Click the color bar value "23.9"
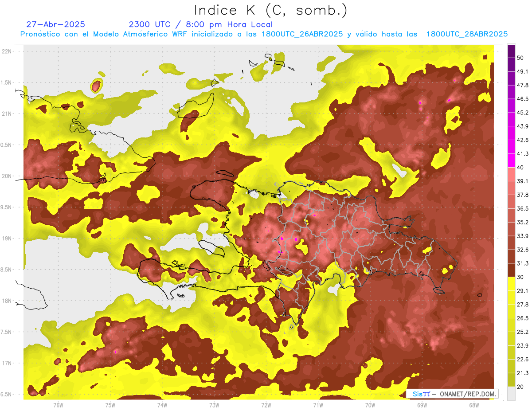Viewport: 532px width, 411px height. [522, 346]
